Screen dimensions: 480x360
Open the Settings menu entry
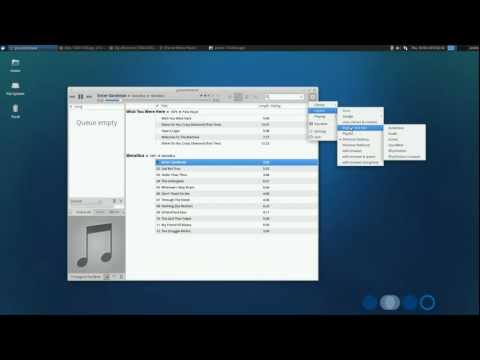322,131
